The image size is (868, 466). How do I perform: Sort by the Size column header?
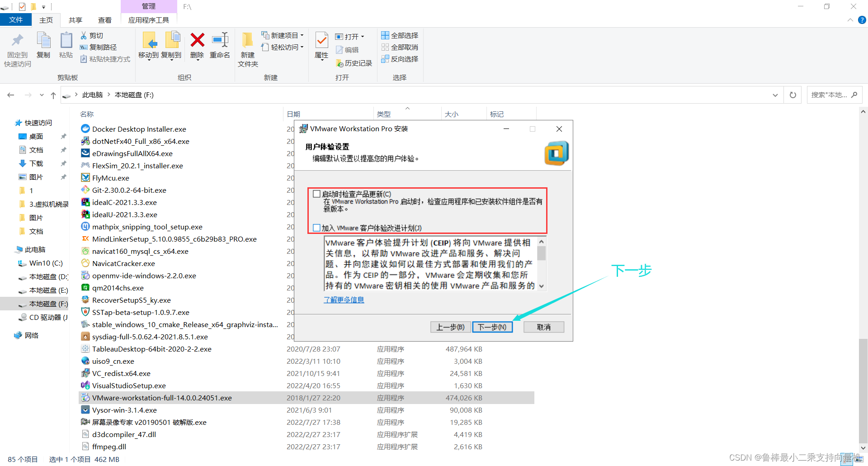463,114
